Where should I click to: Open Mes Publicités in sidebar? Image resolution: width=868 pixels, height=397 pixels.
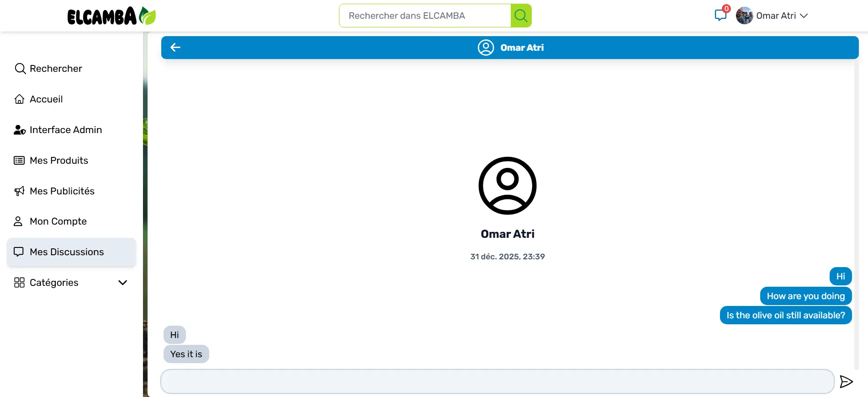point(71,191)
